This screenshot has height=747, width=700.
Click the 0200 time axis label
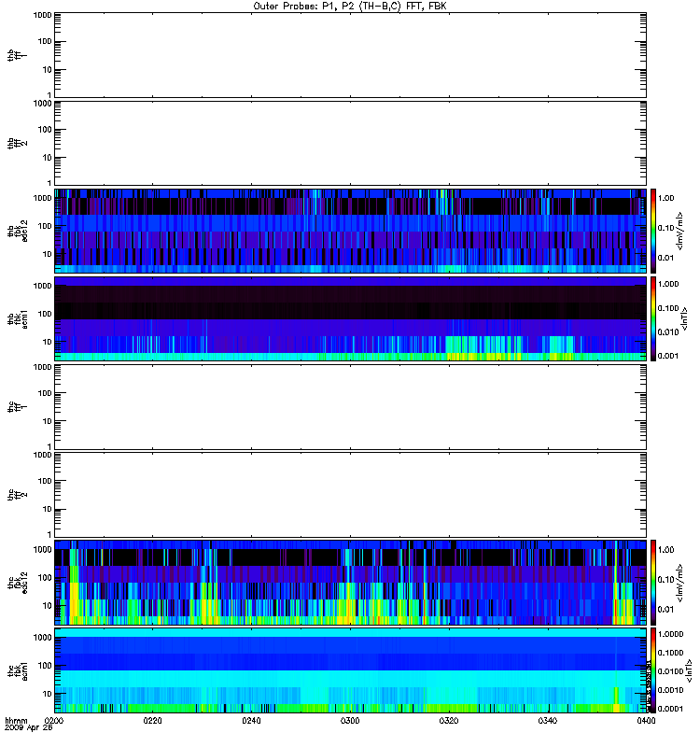54,721
